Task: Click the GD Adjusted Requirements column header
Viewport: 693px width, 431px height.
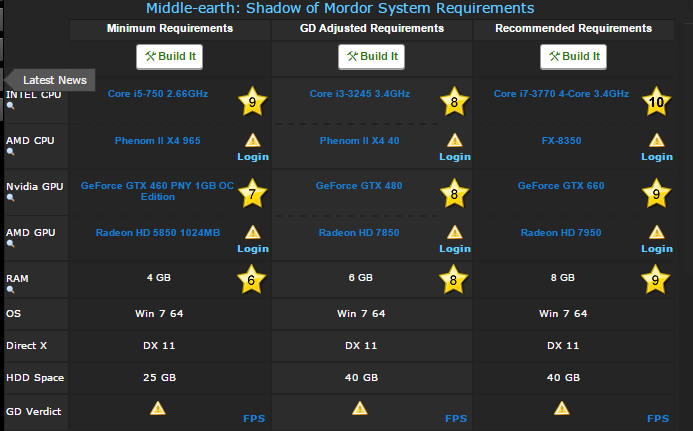Action: [372, 28]
